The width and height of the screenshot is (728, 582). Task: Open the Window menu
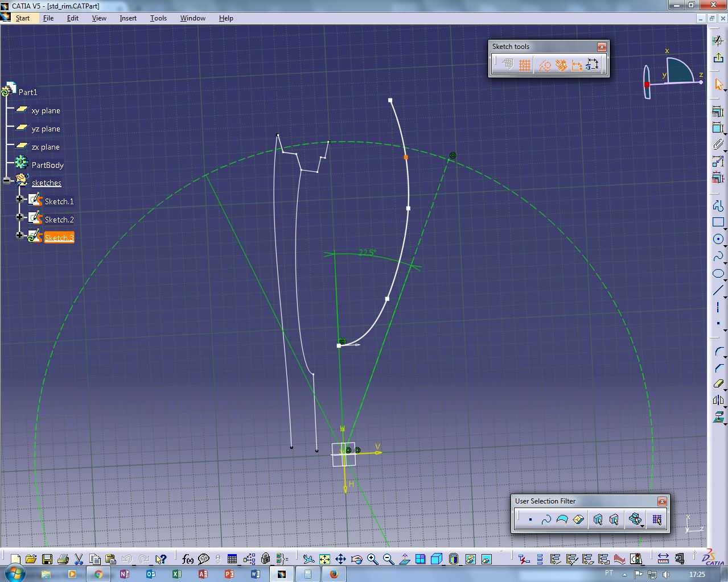point(193,18)
